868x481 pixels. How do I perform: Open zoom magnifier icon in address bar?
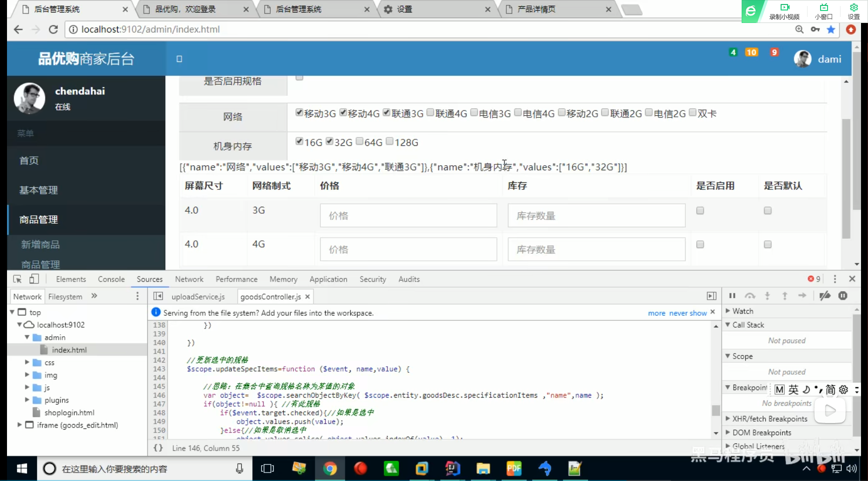click(800, 29)
